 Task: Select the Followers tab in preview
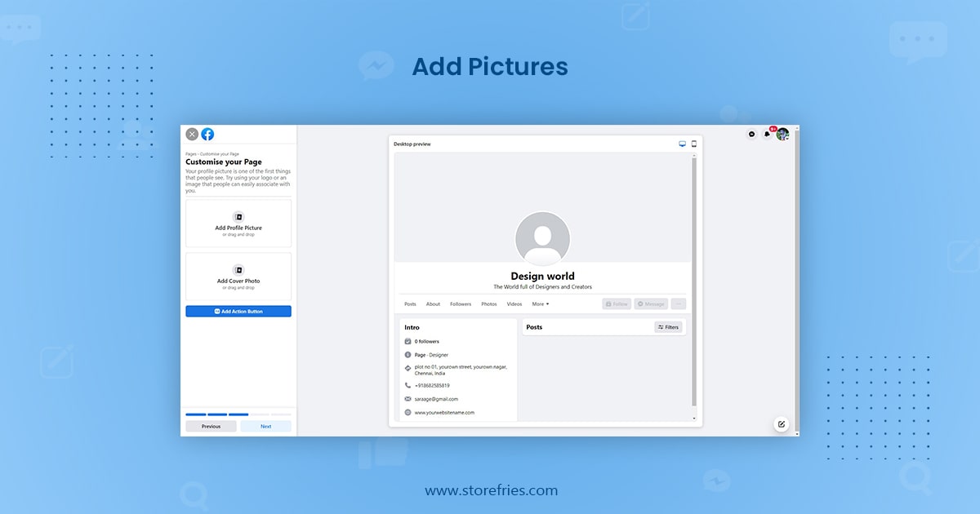pos(461,304)
